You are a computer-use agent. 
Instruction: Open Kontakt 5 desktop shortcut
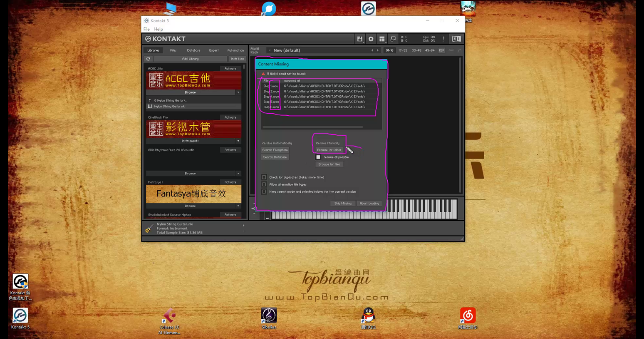tap(20, 319)
